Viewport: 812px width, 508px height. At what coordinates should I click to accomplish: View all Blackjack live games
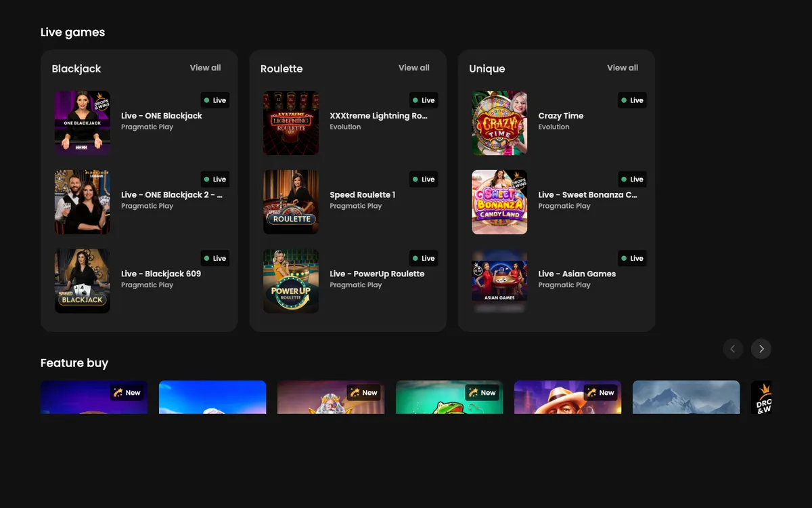pos(205,68)
